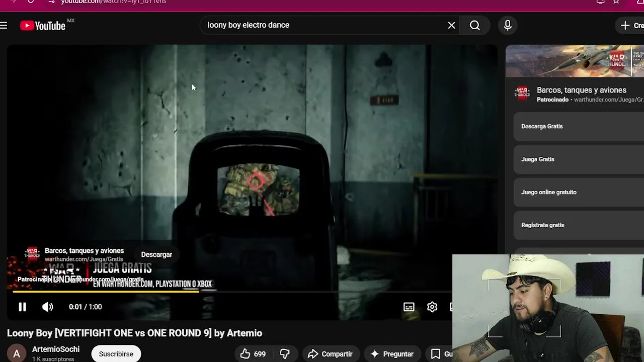Open player settings gear icon
This screenshot has height=362, width=644.
coord(432,307)
